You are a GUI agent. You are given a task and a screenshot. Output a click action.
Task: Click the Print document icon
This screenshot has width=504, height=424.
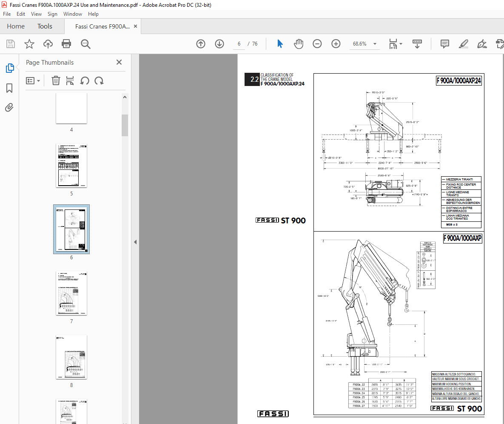tap(66, 43)
